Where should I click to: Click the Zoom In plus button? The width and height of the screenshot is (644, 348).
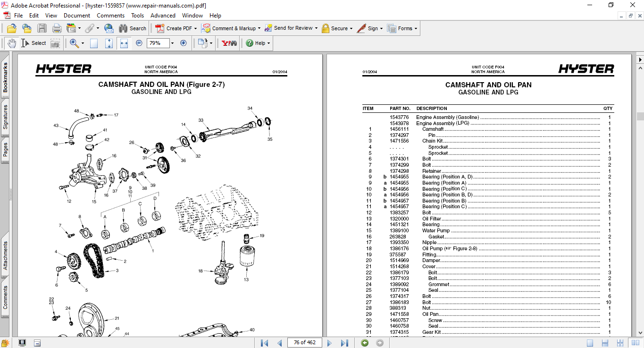[184, 43]
